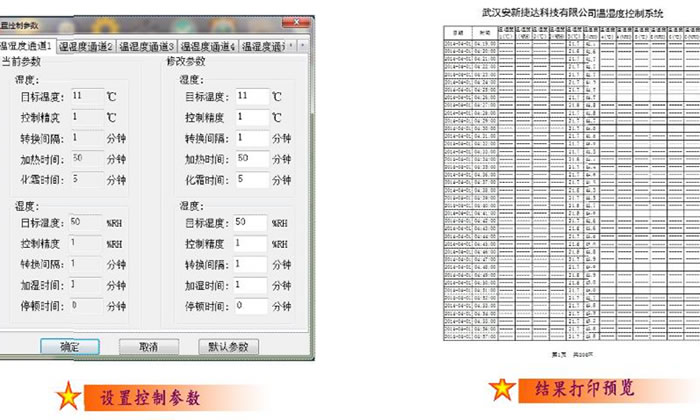Switch to the 温湿度通道2 tab
The image size is (700, 420).
pos(87,46)
